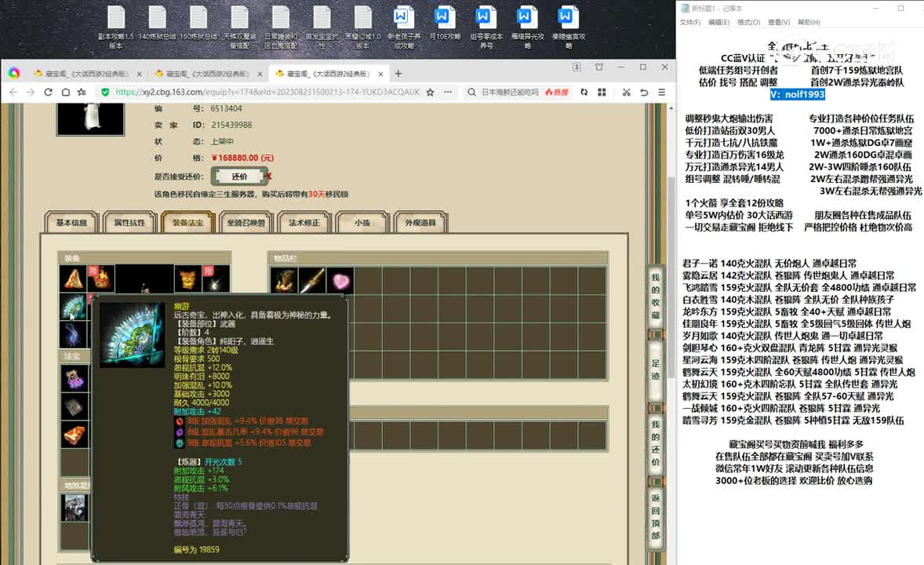Screen dimensions: 924x565
Task: Open the 画蛩幻域1.0版本 desktop file
Action: (x=363, y=27)
